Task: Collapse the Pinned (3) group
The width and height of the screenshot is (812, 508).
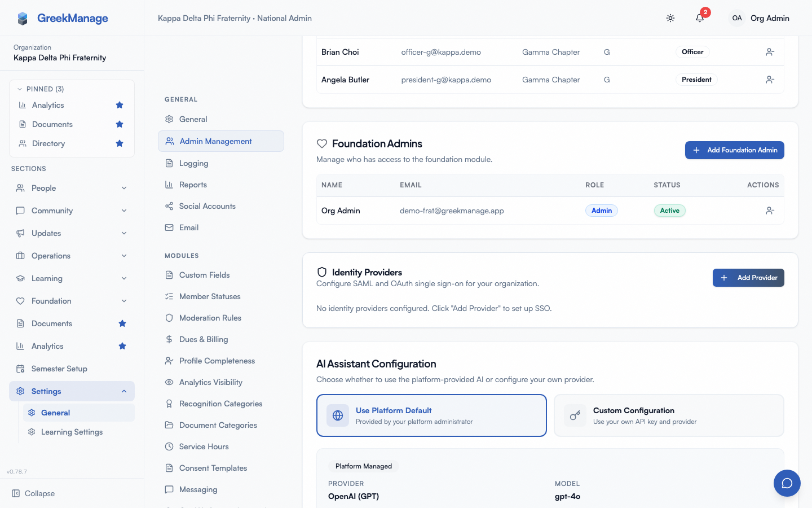Action: pos(41,89)
